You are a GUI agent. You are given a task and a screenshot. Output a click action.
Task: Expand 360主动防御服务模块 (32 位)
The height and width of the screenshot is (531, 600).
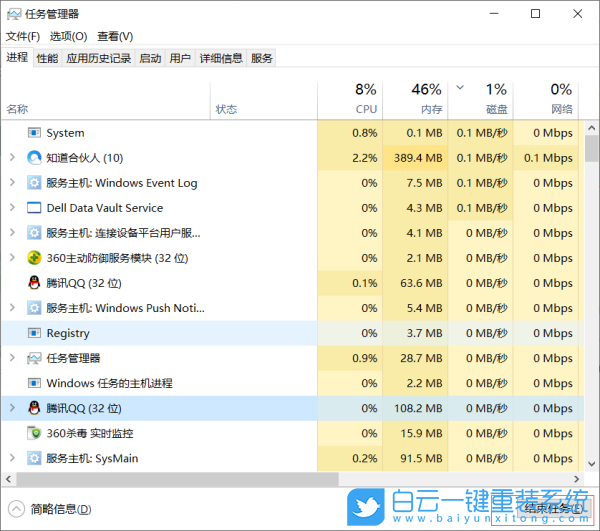12,257
